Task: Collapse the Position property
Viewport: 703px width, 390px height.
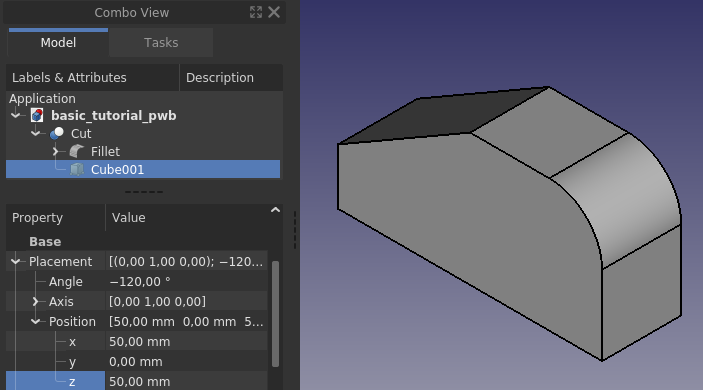Action: pos(35,321)
